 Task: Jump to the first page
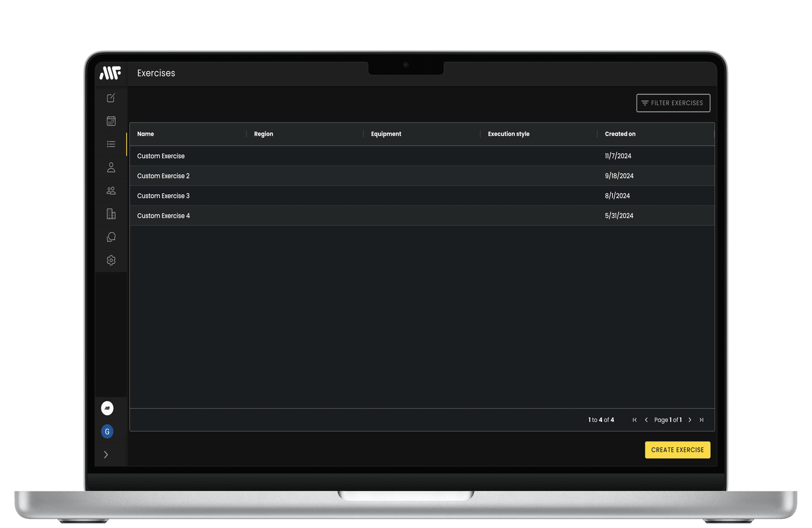pos(634,420)
